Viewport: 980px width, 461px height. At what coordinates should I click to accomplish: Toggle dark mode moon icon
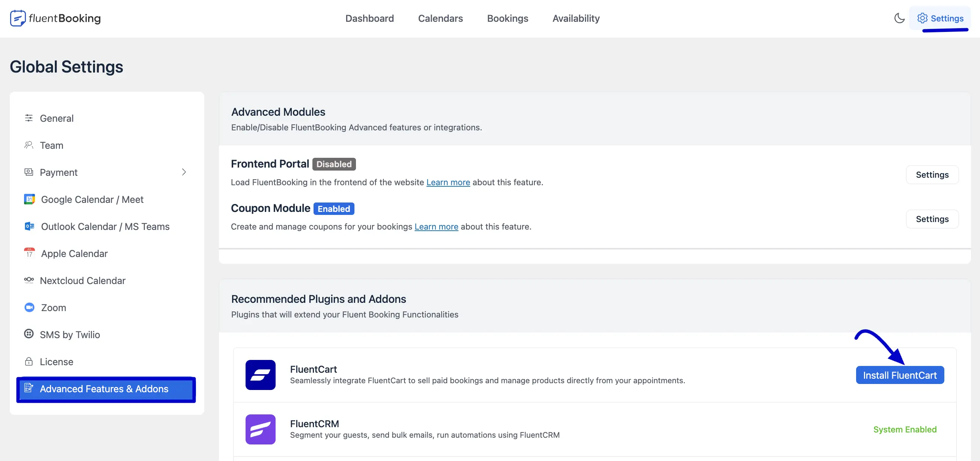899,18
